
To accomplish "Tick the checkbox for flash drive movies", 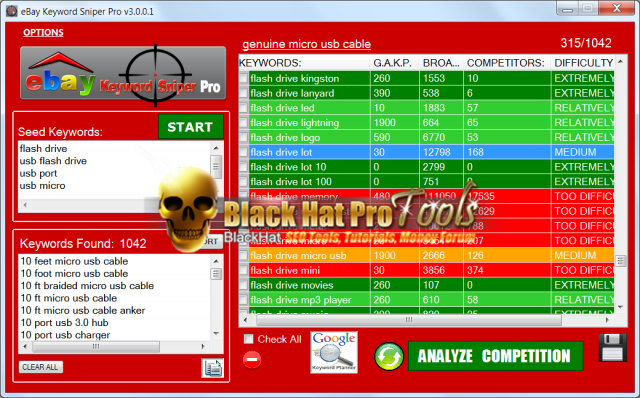I will point(244,285).
